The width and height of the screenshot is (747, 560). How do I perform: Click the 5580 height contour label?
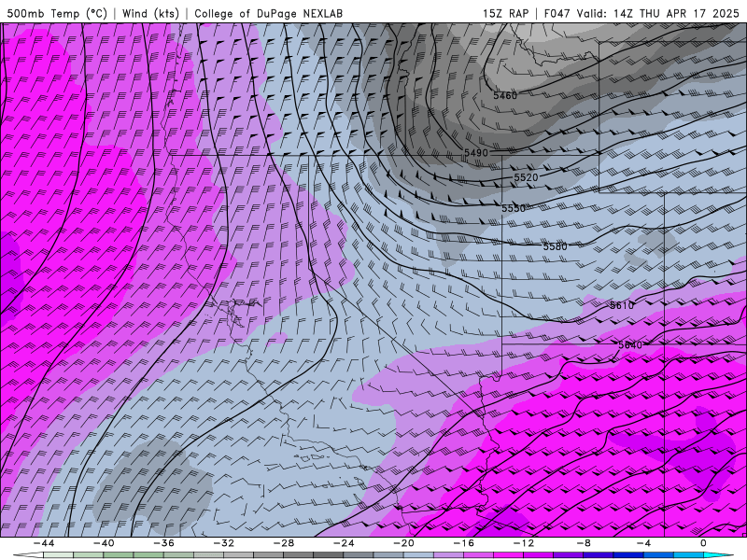pos(555,246)
